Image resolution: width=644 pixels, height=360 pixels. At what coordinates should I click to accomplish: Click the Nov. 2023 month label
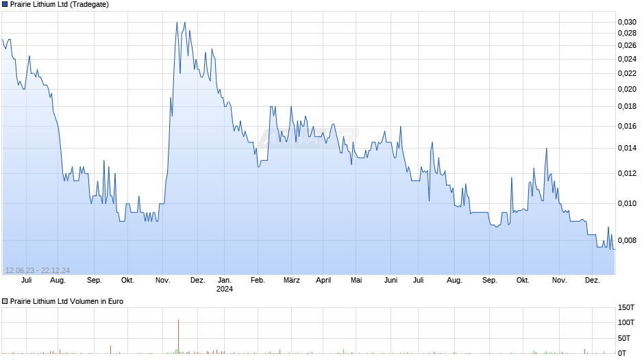(162, 281)
